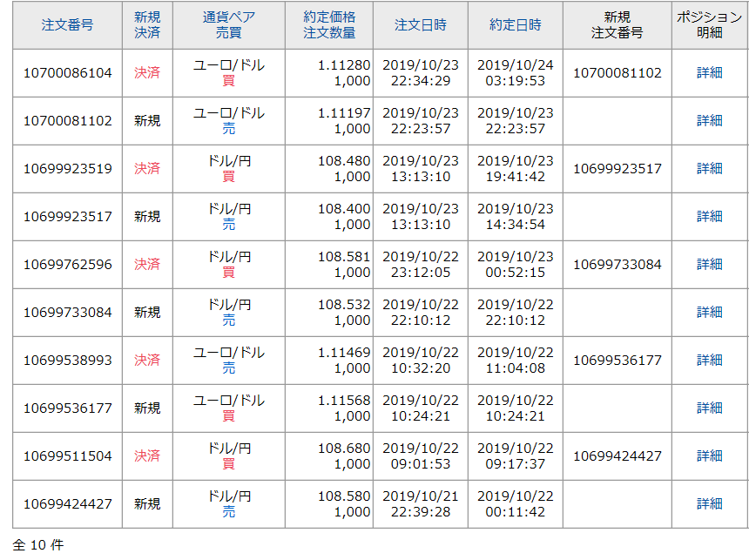Open 詳細 link for order 10700081102
The height and width of the screenshot is (560, 749).
(x=709, y=120)
